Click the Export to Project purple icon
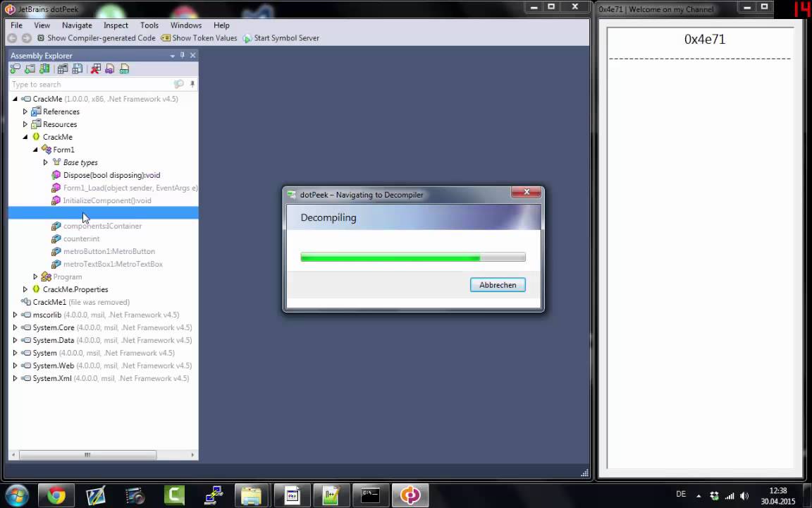This screenshot has height=508, width=812. click(x=110, y=69)
